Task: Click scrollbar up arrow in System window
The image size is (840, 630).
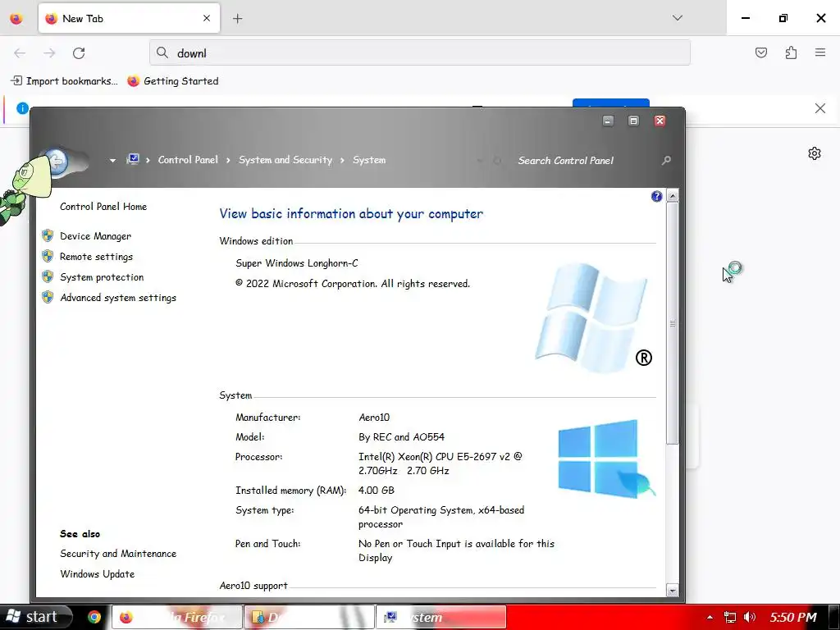Action: click(x=673, y=195)
